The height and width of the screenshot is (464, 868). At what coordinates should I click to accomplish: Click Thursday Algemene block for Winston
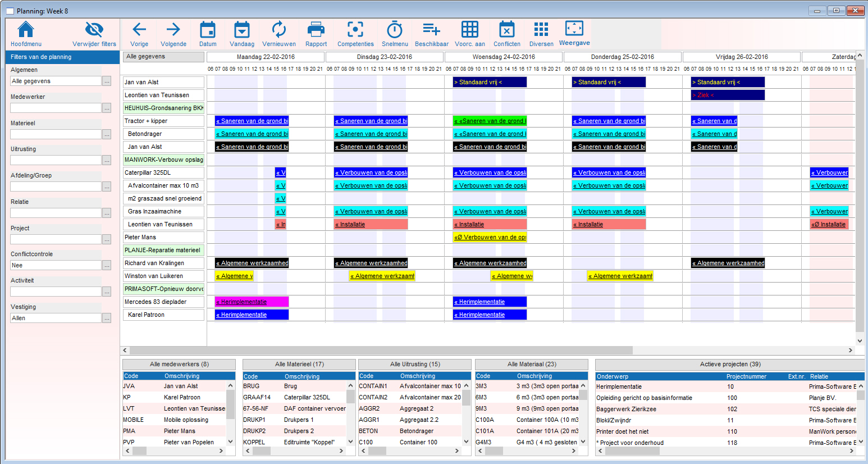620,276
